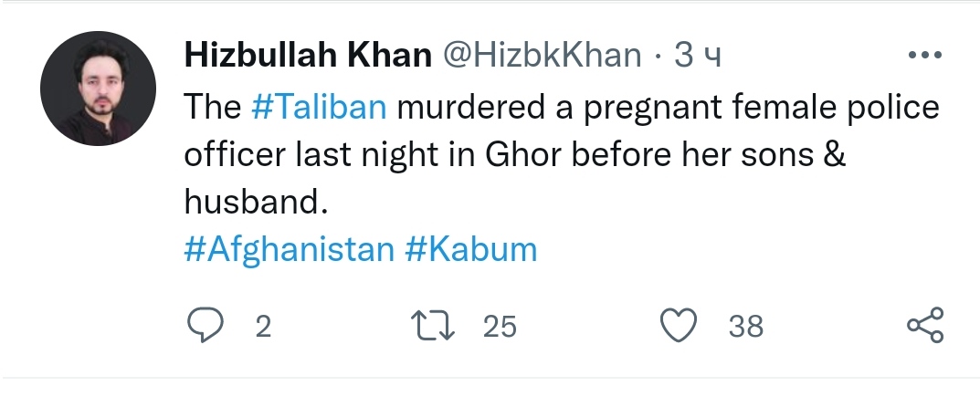Click the like count of 38
The image size is (980, 407).
click(x=746, y=327)
